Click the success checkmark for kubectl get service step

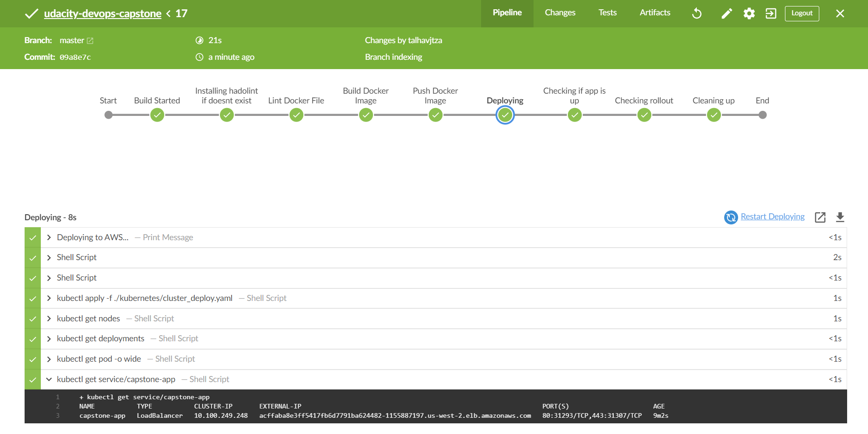coord(32,379)
